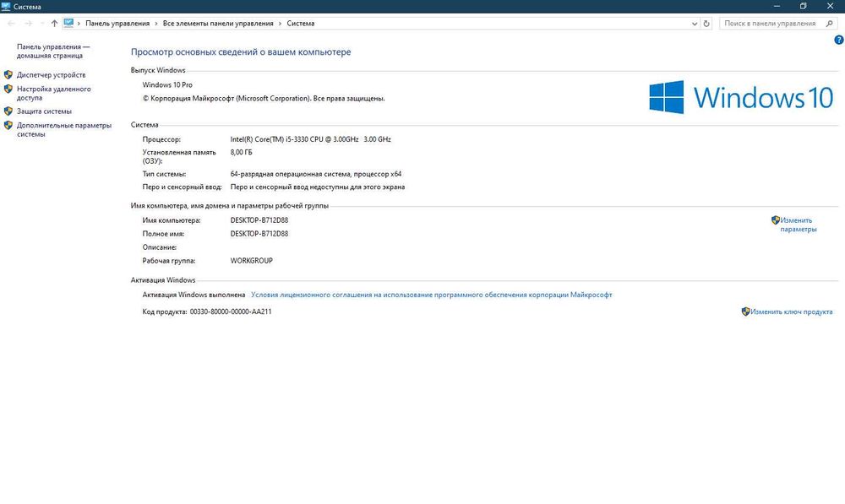
Task: Click the search magnifier icon
Action: coord(830,23)
